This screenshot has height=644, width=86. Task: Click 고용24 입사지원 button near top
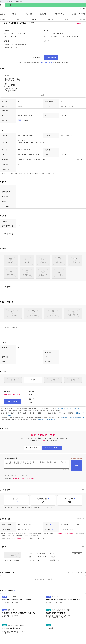(x=51, y=58)
